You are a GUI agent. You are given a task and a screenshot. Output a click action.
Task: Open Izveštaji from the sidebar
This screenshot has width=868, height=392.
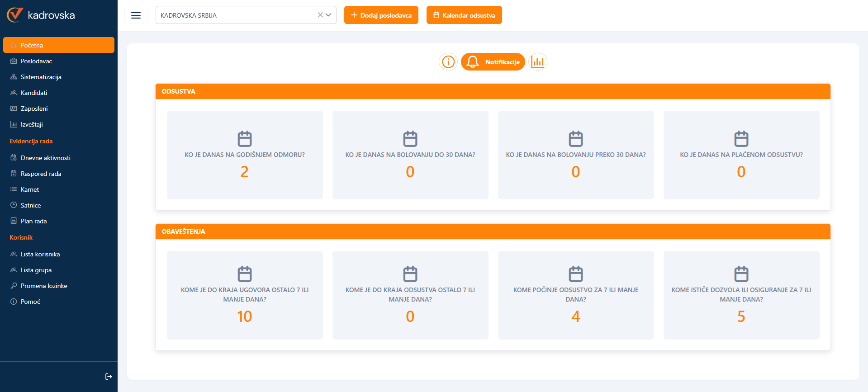pos(32,124)
